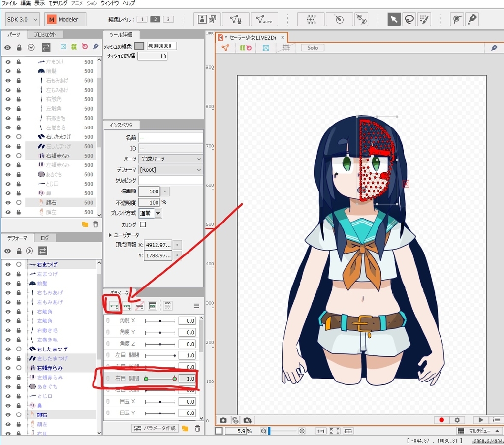Switch to the プロジェクト tab
This screenshot has width=504, height=445.
(45, 35)
